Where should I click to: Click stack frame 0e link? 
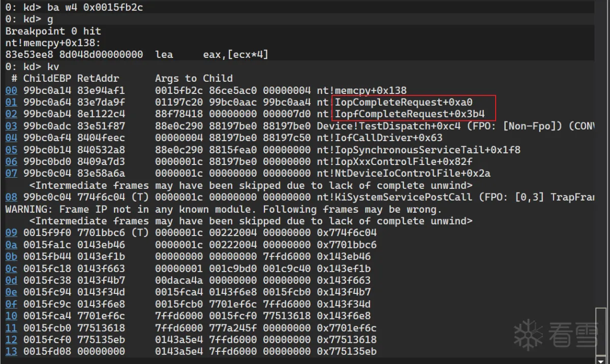tap(11, 292)
